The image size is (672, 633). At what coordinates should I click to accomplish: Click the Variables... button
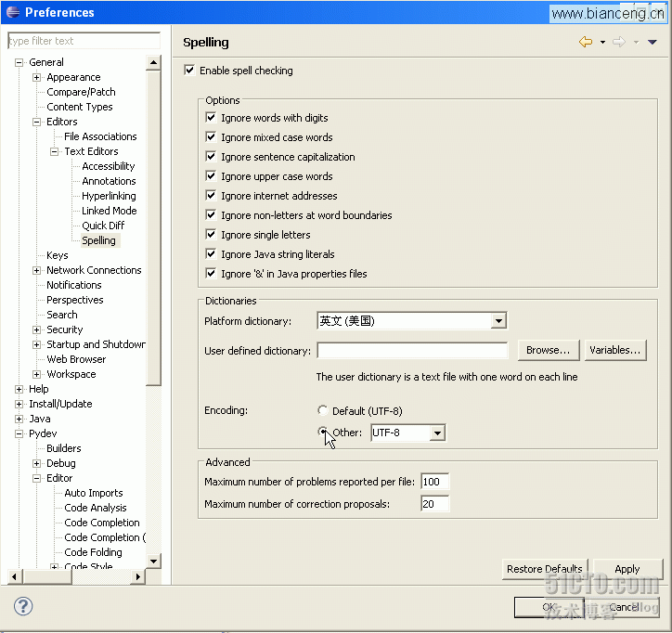(x=615, y=350)
